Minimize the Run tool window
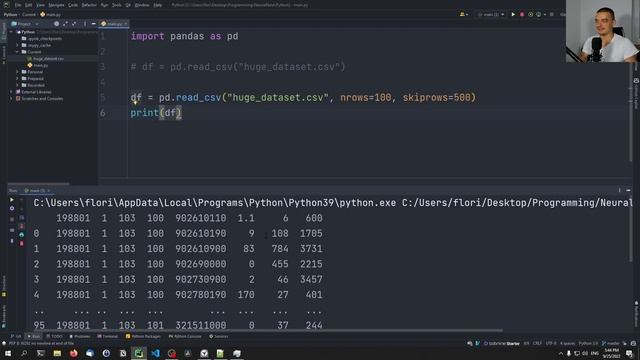 [628, 190]
